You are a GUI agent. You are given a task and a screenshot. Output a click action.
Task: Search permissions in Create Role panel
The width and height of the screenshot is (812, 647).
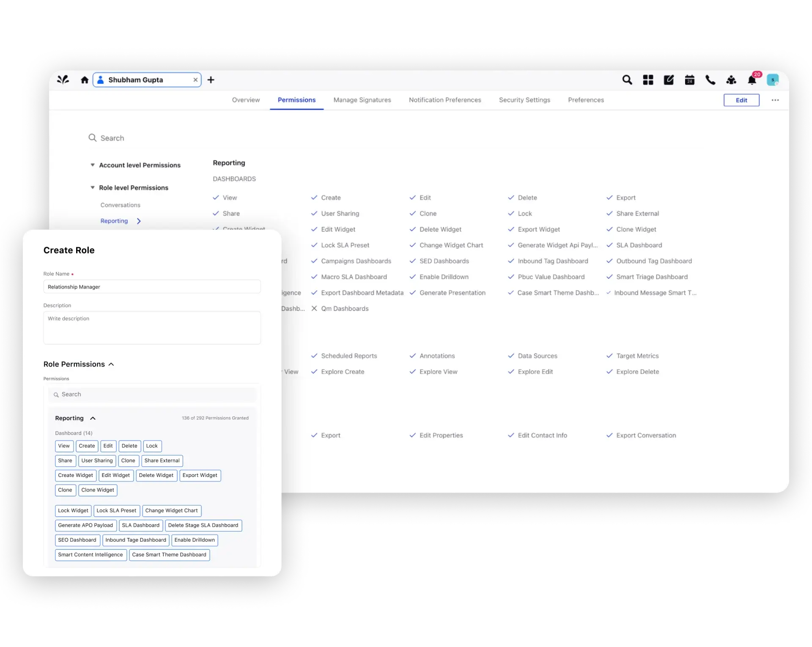151,394
